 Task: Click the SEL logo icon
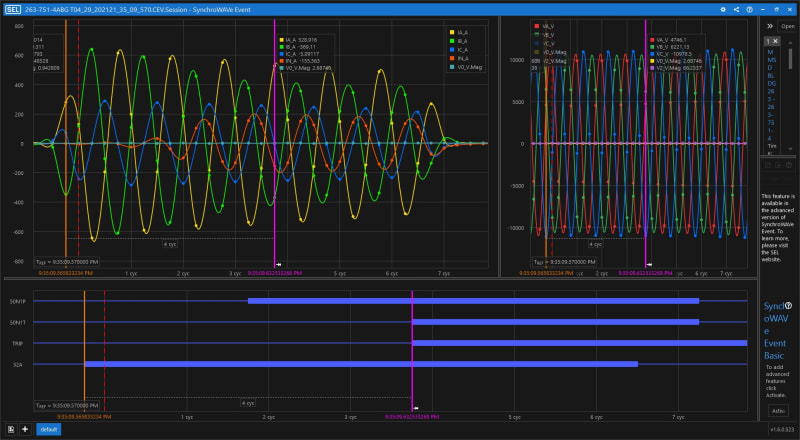click(x=13, y=10)
